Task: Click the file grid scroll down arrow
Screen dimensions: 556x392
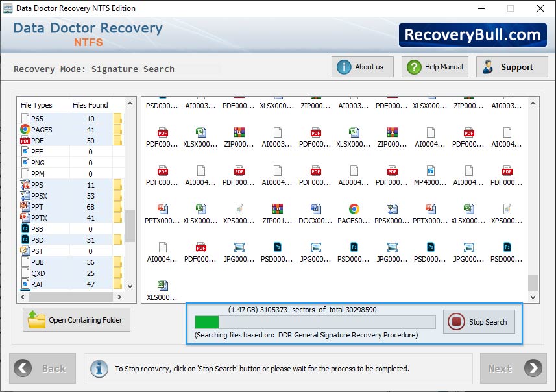Action: pos(533,297)
